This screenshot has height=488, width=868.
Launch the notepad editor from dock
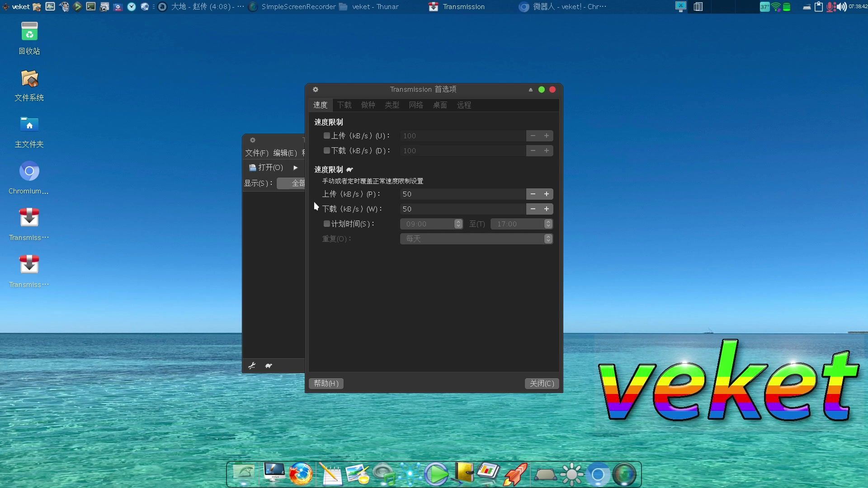click(x=330, y=474)
